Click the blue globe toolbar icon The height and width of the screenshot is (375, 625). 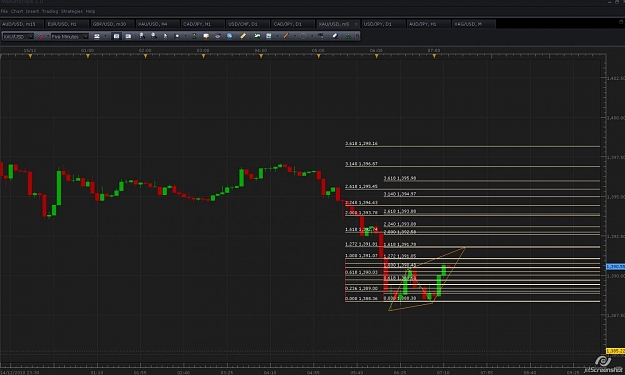coord(230,36)
